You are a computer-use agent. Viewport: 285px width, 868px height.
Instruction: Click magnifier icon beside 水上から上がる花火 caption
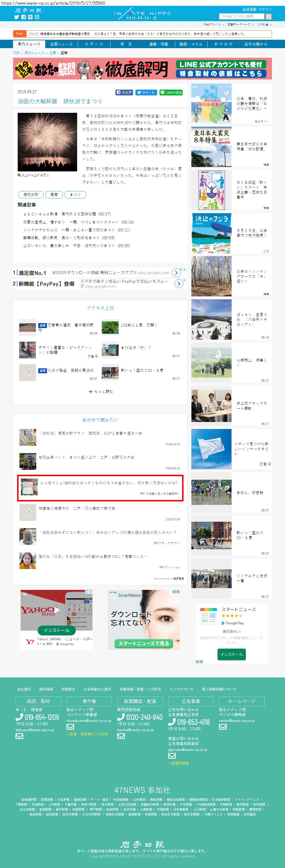pyautogui.click(x=19, y=175)
